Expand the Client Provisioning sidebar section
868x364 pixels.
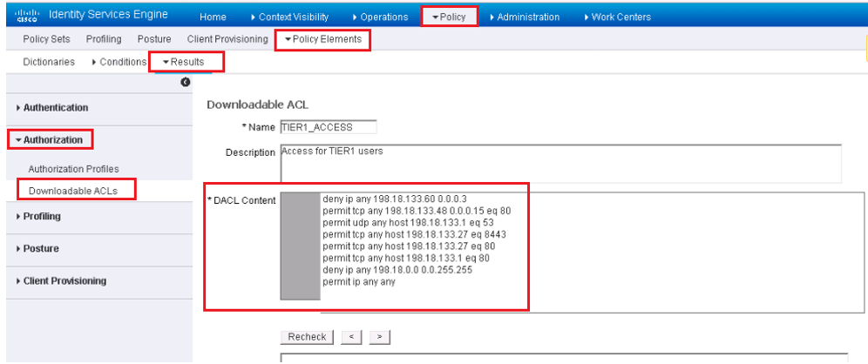tap(62, 281)
